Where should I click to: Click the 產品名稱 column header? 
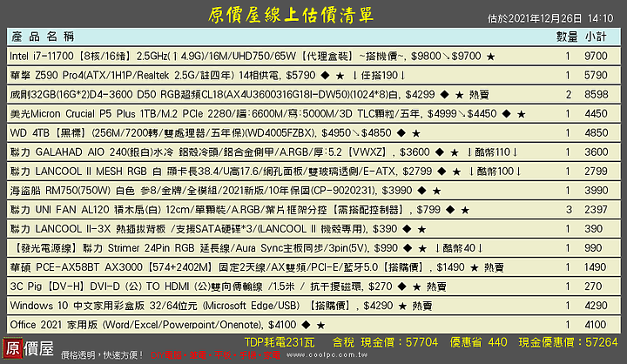click(43, 37)
